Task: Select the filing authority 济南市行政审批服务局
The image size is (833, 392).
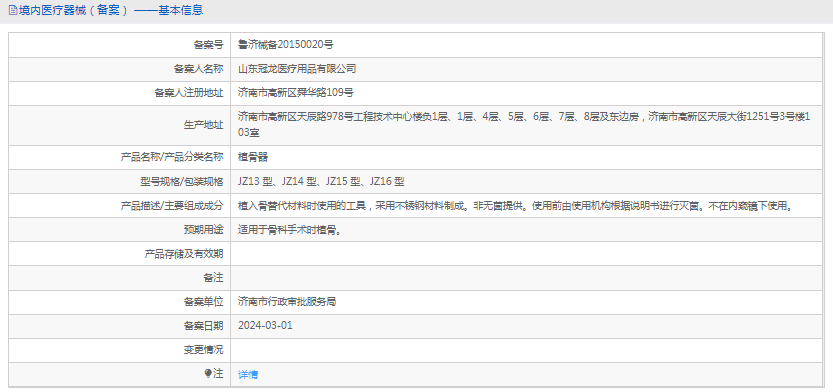Action: [287, 302]
